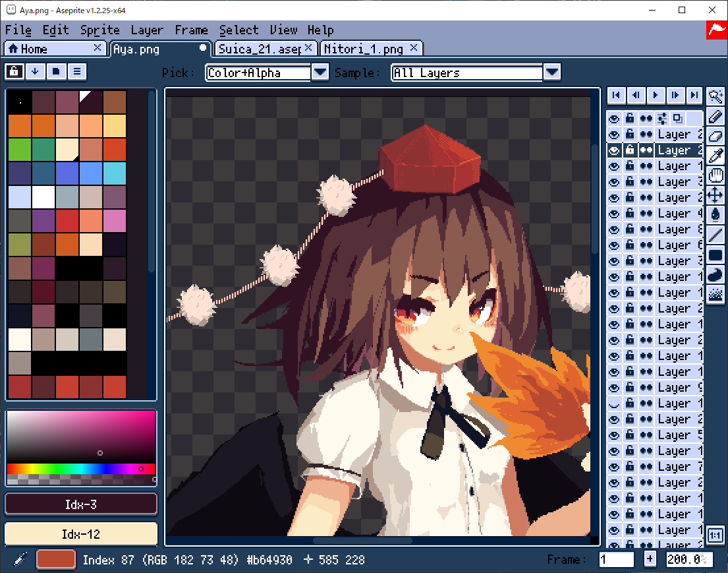Viewport: 728px width, 573px height.
Task: Click the checkered alpha slider
Action: click(81, 479)
